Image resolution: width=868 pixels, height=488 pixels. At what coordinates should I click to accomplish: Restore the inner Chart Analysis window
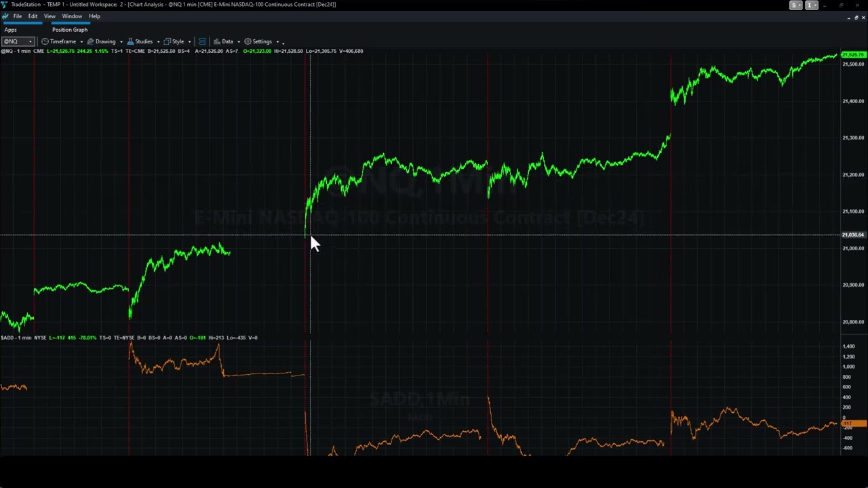pyautogui.click(x=856, y=18)
